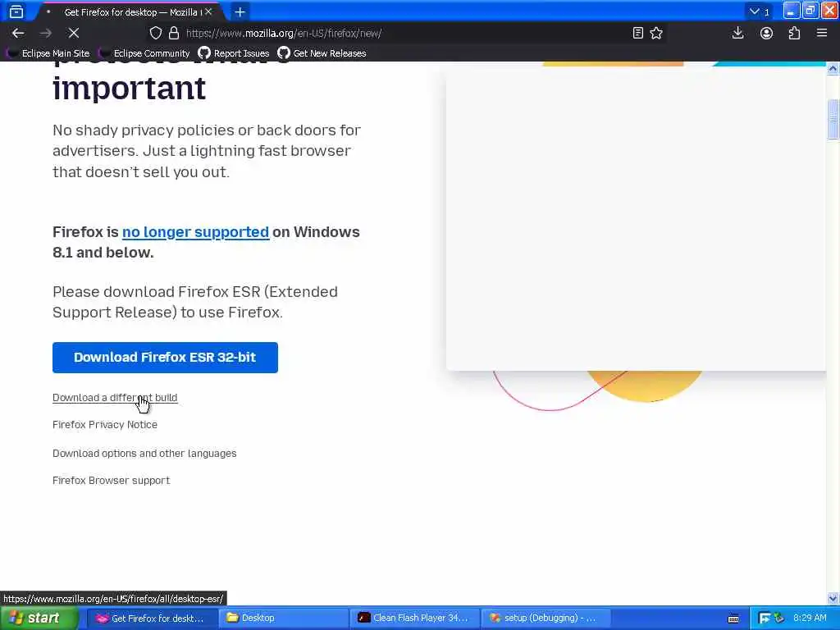Open the Windows Start menu
Screen dimensions: 840x630
tap(39, 618)
